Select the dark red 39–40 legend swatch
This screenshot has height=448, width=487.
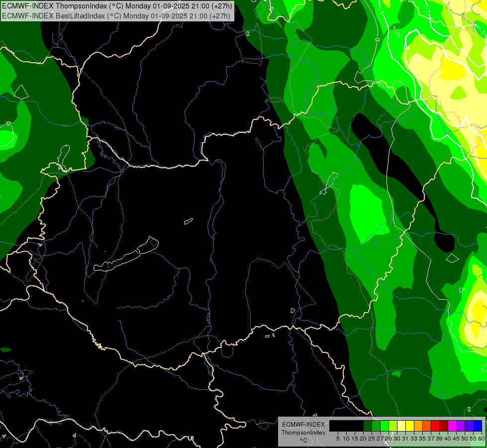click(x=444, y=426)
